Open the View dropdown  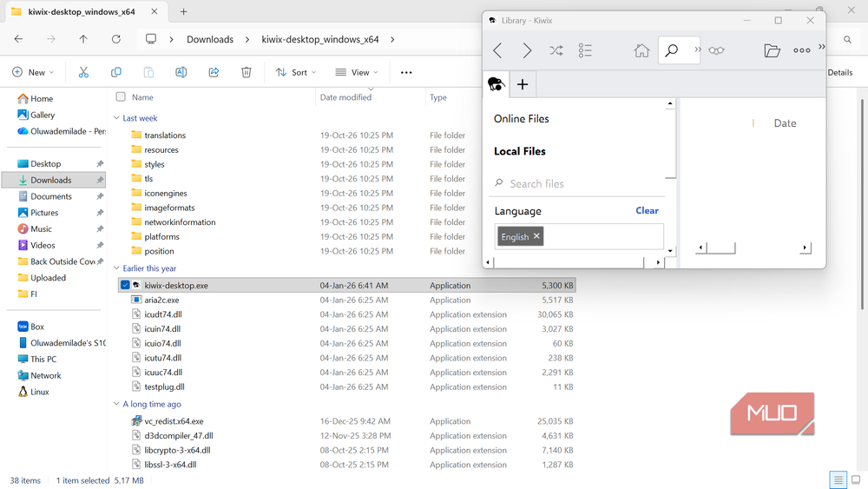(357, 72)
